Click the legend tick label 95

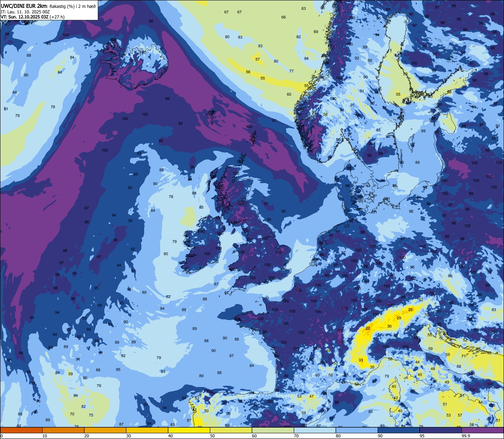click(422, 436)
